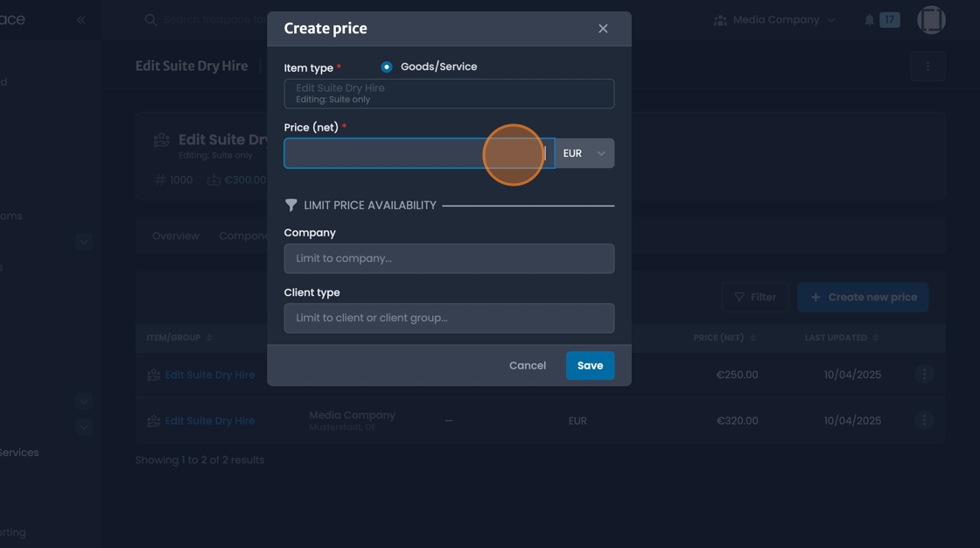980x548 pixels.
Task: Save the new price
Action: coord(590,365)
